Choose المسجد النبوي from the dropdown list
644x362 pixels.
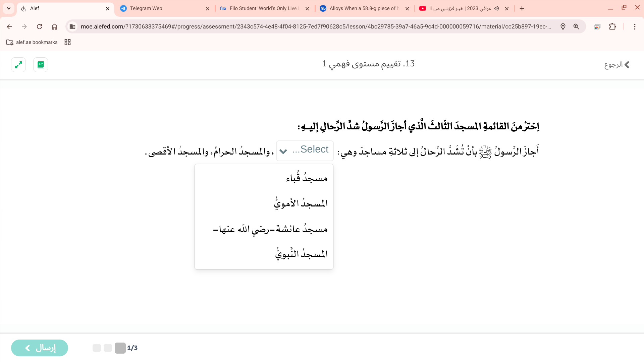pos(301,254)
